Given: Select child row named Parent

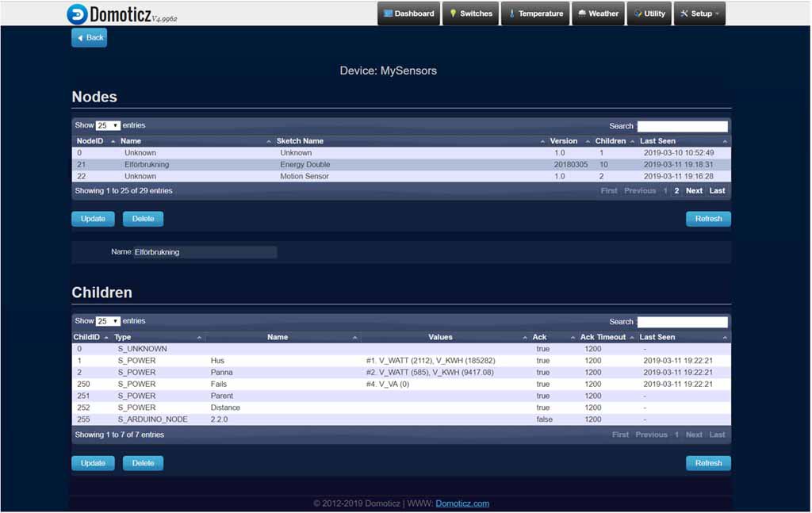Looking at the screenshot, I should click(x=401, y=396).
